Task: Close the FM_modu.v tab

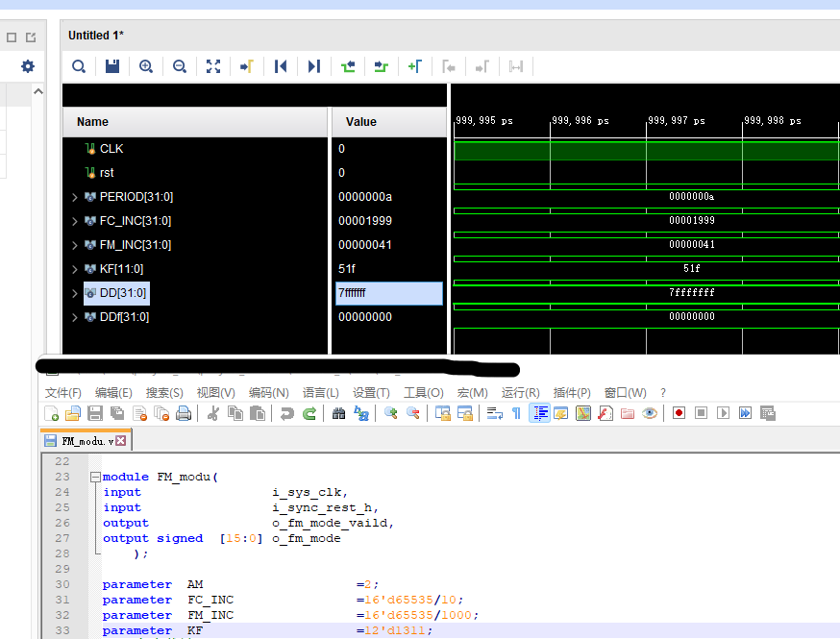Action: click(121, 441)
